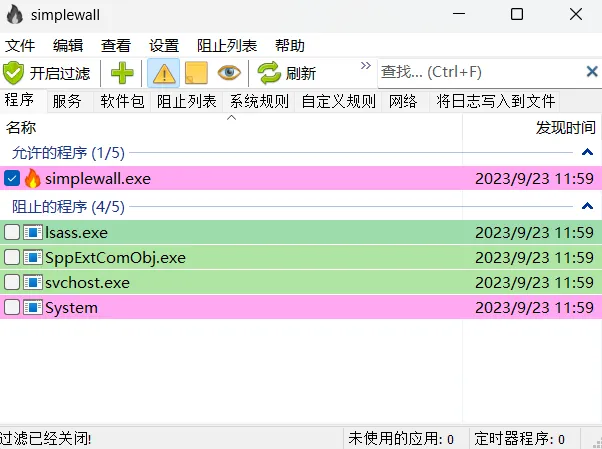Open the 阻止列表 menu in the menu bar

[227, 46]
